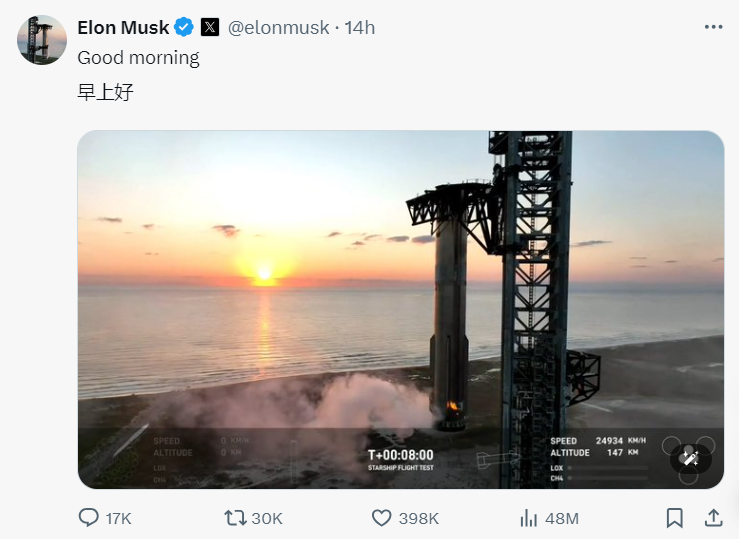The width and height of the screenshot is (739, 539).
Task: Click the X affiliation badge beside the name
Action: [x=210, y=27]
